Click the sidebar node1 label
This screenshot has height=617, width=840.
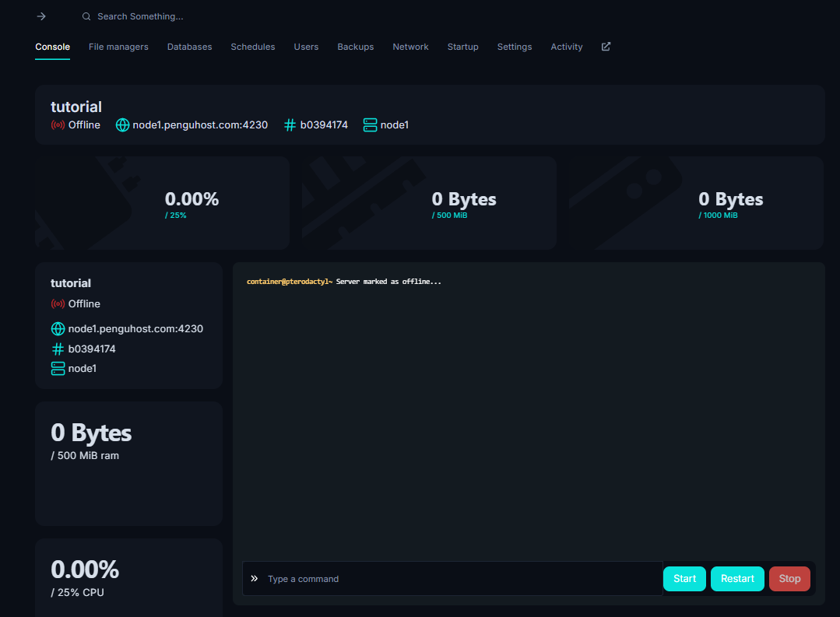(x=82, y=369)
